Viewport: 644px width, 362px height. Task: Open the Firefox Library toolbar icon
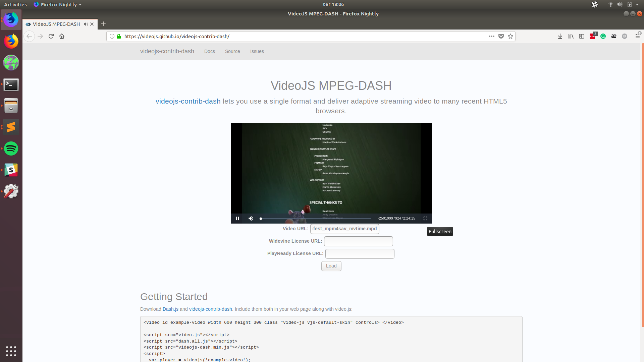click(571, 36)
